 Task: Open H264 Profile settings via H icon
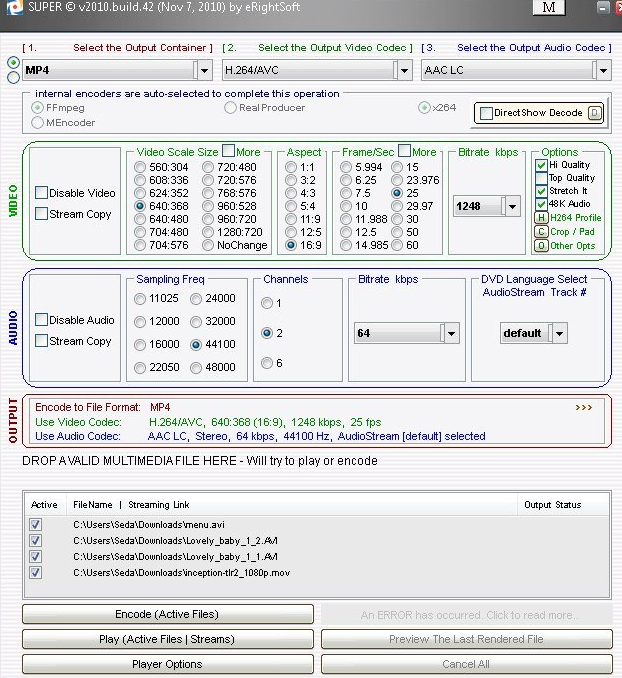[x=541, y=217]
